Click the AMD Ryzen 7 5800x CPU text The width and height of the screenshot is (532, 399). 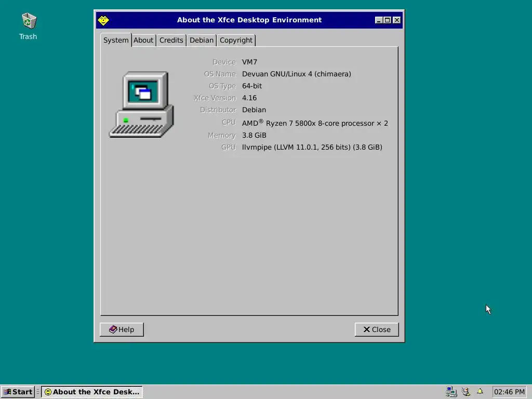tap(315, 123)
